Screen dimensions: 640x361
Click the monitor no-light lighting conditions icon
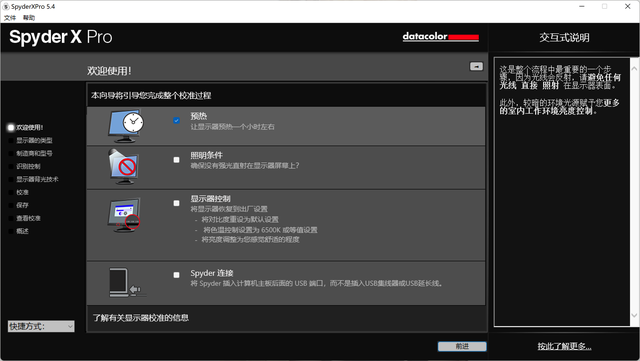(x=124, y=167)
